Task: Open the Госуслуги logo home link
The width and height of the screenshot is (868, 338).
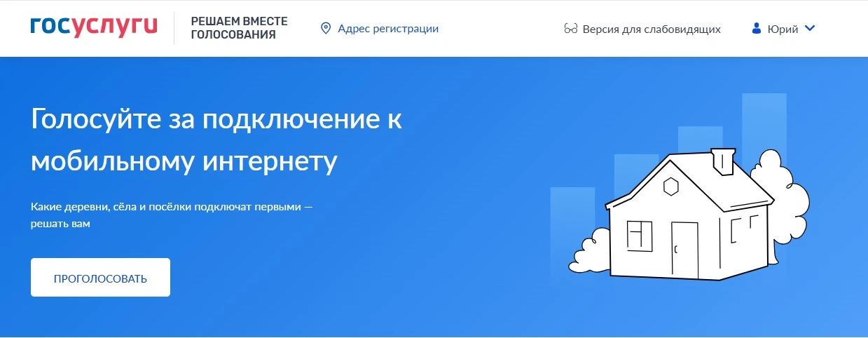Action: click(x=94, y=27)
